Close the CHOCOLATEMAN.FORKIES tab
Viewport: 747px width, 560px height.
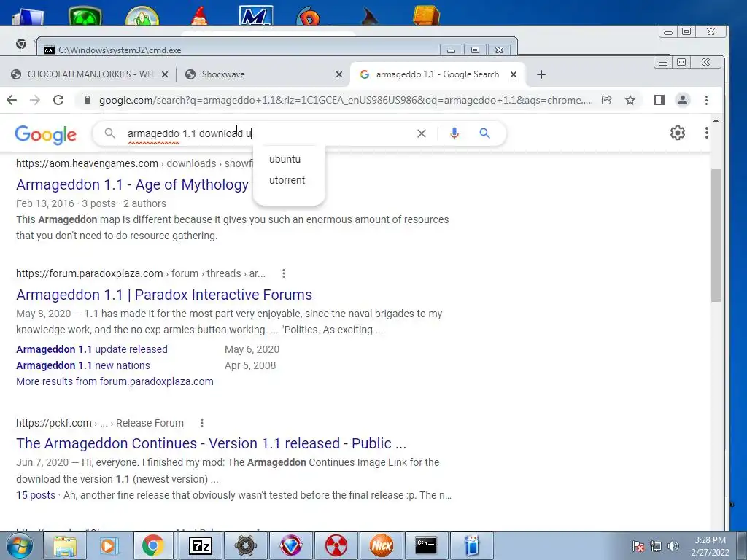click(165, 74)
